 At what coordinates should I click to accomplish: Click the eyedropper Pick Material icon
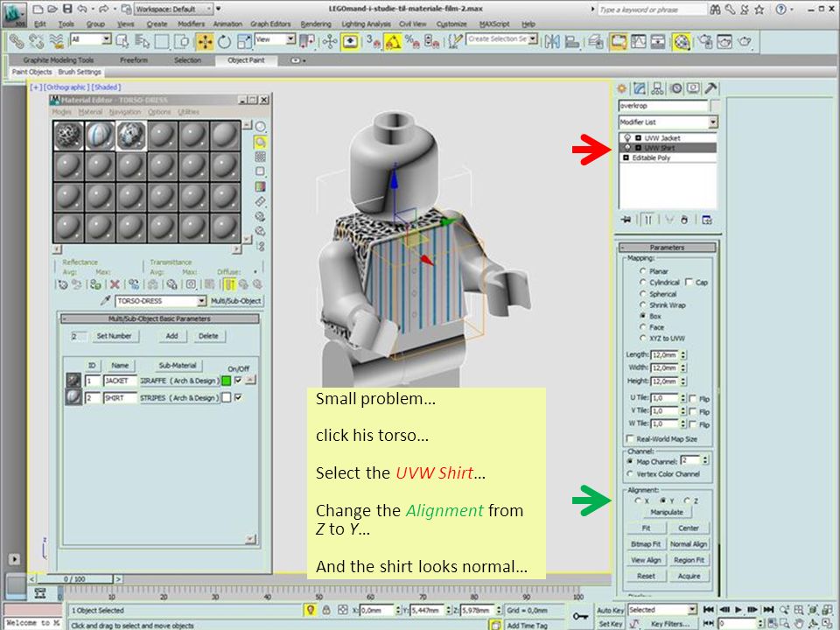point(106,301)
